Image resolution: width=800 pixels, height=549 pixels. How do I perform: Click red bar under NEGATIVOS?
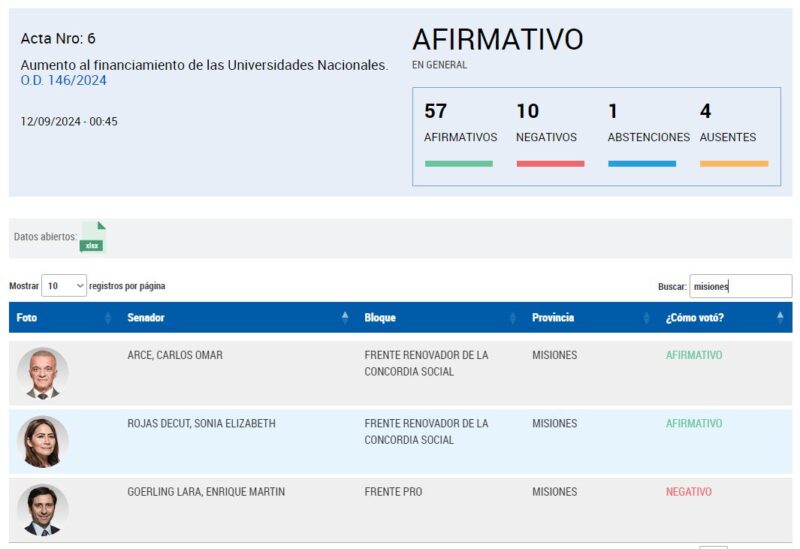click(551, 164)
